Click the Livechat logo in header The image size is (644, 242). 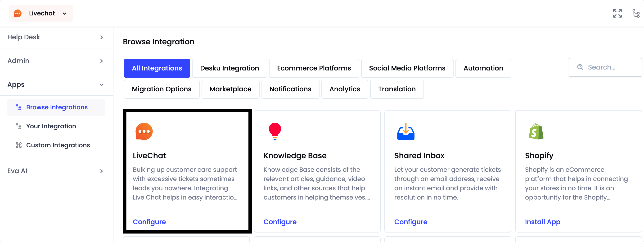point(18,13)
